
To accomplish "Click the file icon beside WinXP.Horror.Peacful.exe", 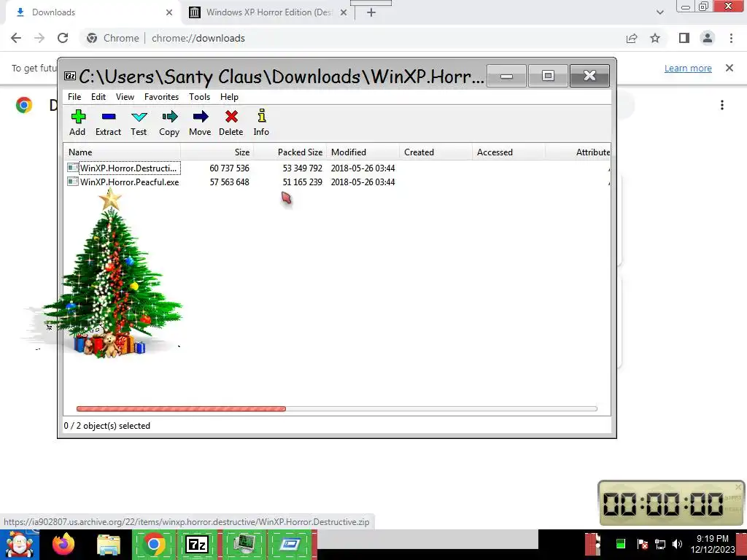I will click(73, 182).
